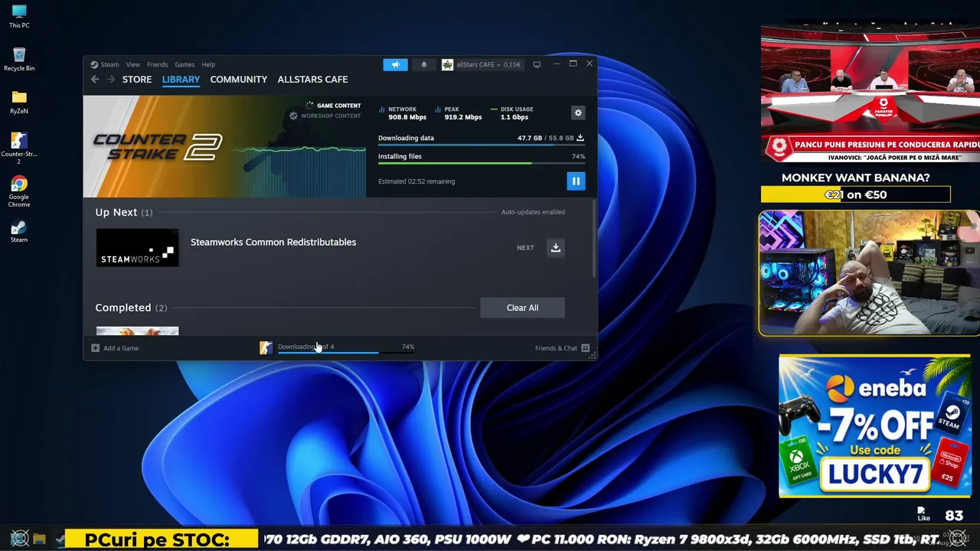Screen dimensions: 980x551
Task: Click the NETWORK speed stat label
Action: pos(402,109)
